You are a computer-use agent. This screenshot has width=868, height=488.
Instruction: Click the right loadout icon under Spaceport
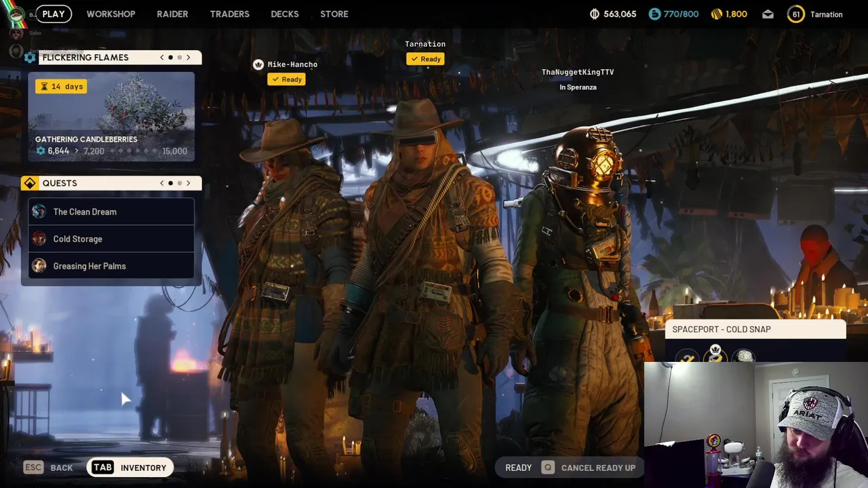(x=744, y=356)
